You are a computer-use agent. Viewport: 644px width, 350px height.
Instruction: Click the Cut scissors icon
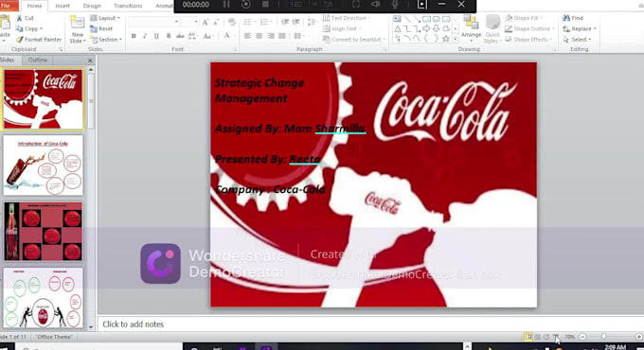click(x=19, y=18)
